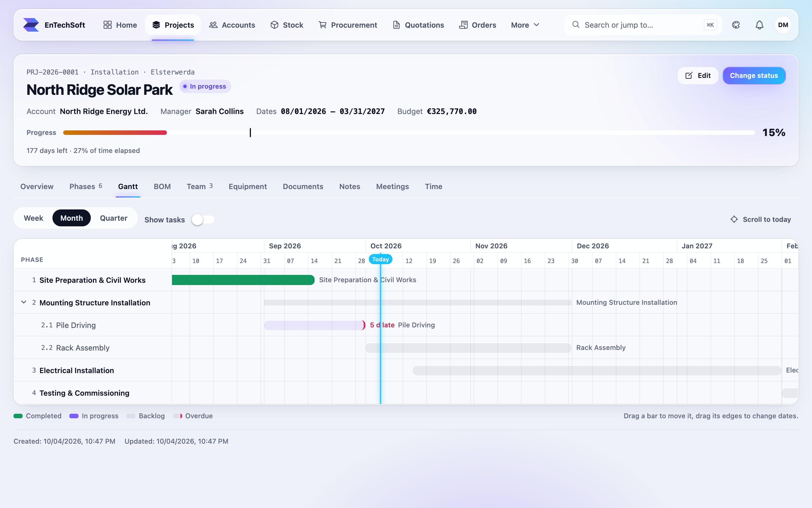Click the EnTechSoft logo icon
The image size is (812, 508).
point(31,25)
